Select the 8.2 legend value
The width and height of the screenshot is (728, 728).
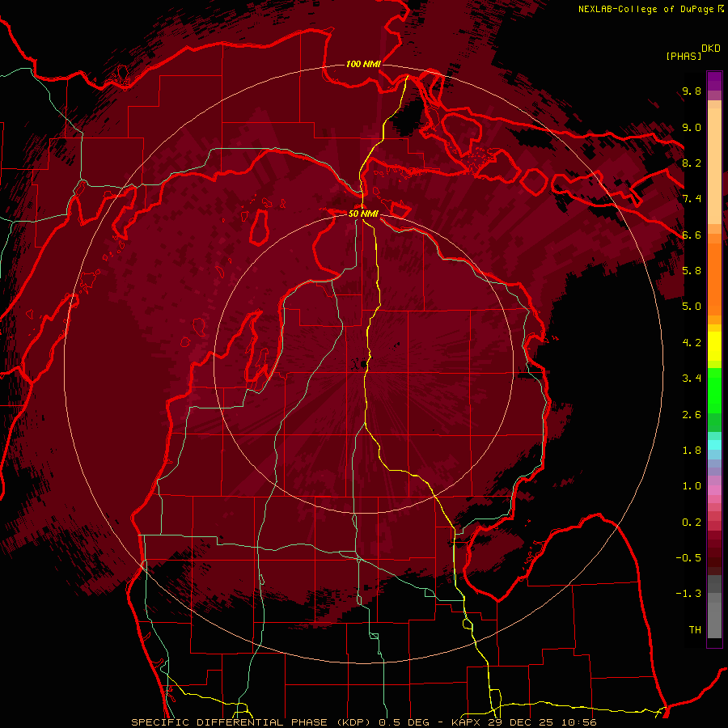tap(692, 163)
